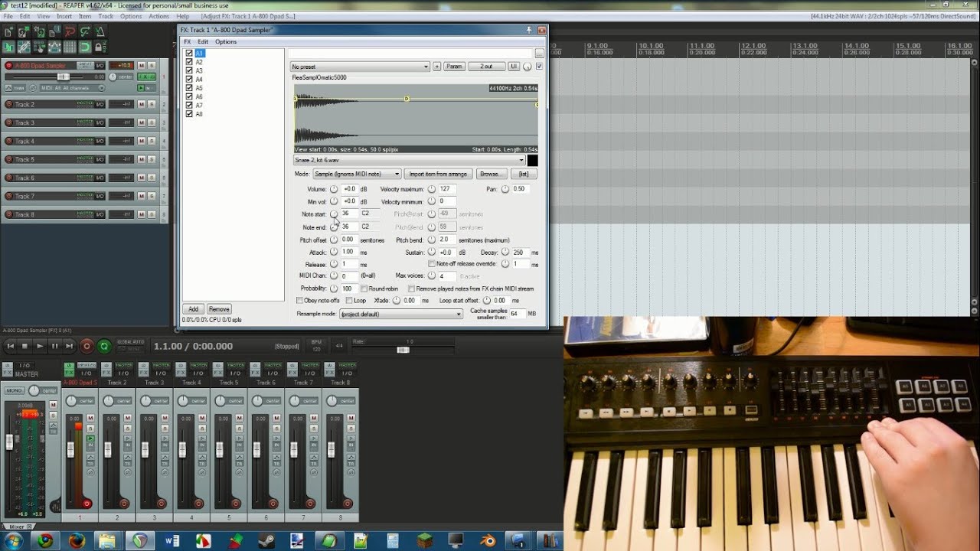Open the FX menu in FX window
The height and width of the screenshot is (551, 980).
[187, 42]
